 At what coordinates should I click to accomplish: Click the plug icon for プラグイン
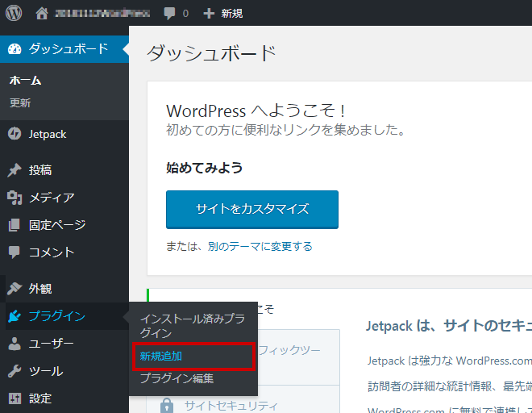coord(15,316)
